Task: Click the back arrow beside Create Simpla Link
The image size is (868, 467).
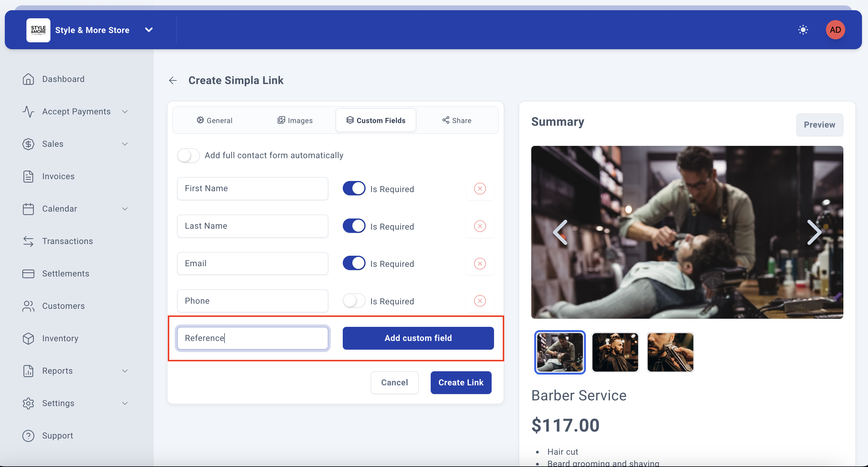Action: pos(173,80)
